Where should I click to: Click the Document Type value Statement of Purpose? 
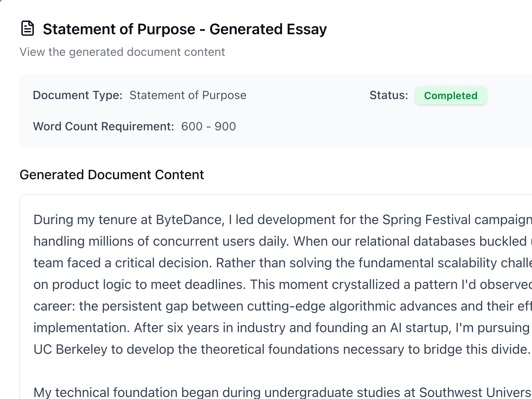point(188,95)
